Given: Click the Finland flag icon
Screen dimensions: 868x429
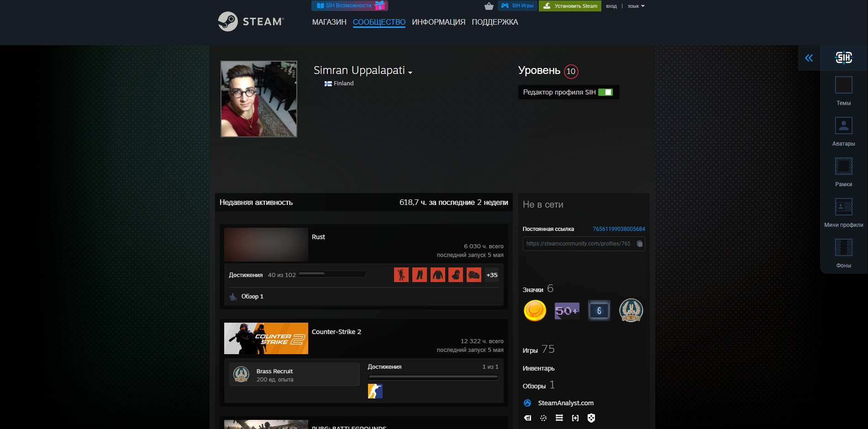Looking at the screenshot, I should [x=328, y=84].
